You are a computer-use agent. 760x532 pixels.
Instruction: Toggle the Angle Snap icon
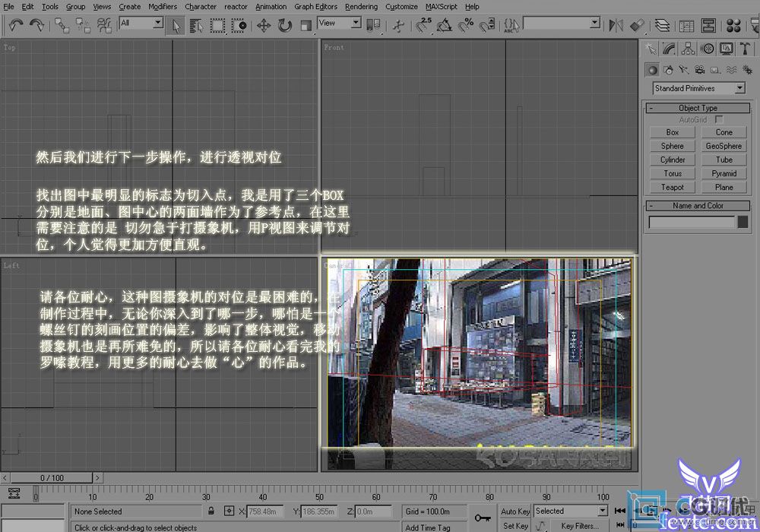click(445, 25)
